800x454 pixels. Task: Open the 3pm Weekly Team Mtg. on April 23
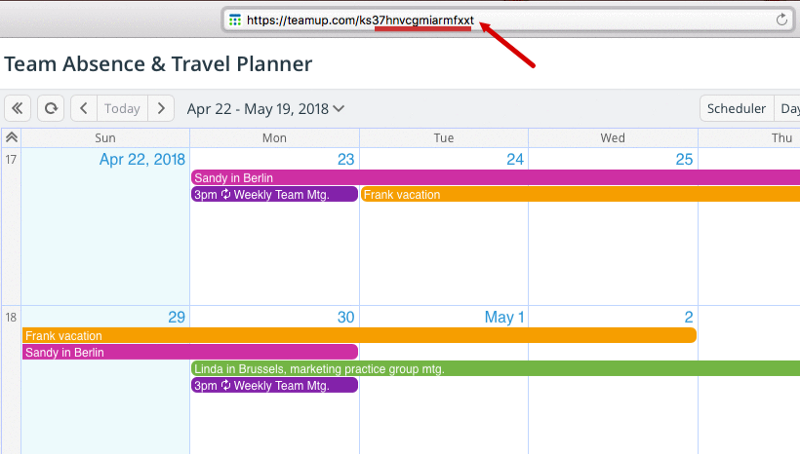[274, 194]
